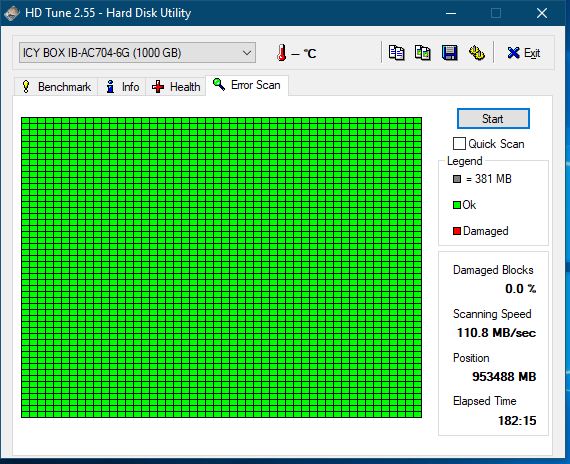Click the copy screenshot to clipboard icon
Screen dimensions: 570x464
coord(423,53)
